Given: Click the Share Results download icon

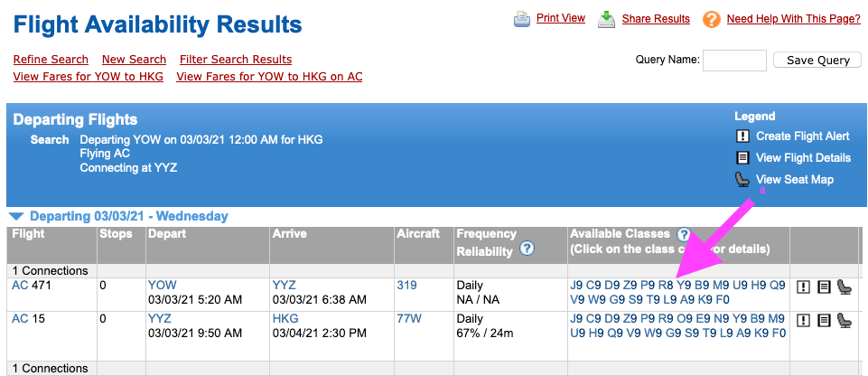Looking at the screenshot, I should click(x=607, y=20).
